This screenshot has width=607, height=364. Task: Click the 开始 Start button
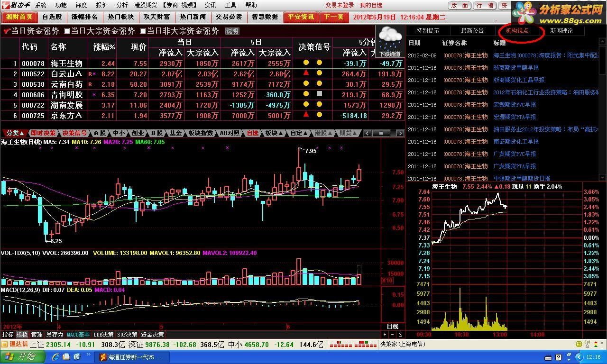22,356
